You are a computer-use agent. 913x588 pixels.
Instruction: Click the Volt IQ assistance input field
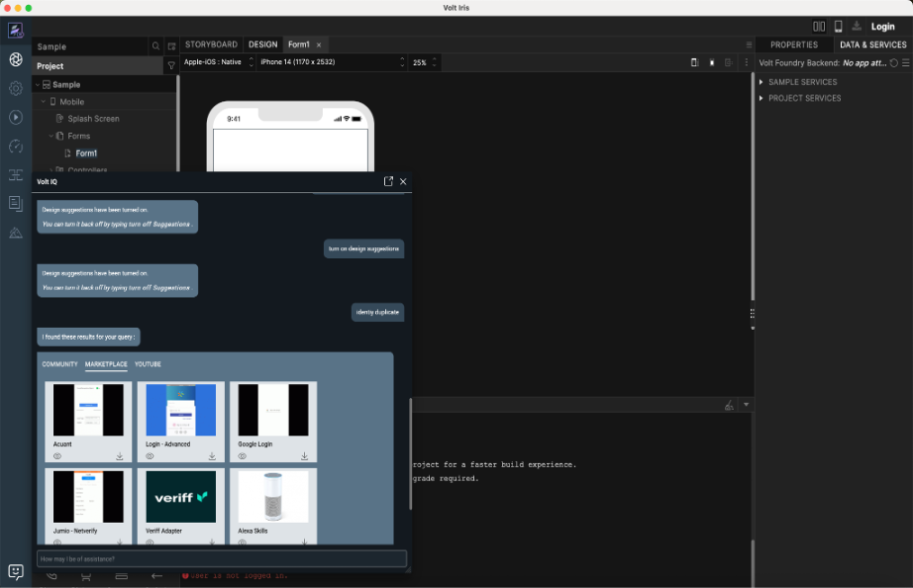(221, 559)
